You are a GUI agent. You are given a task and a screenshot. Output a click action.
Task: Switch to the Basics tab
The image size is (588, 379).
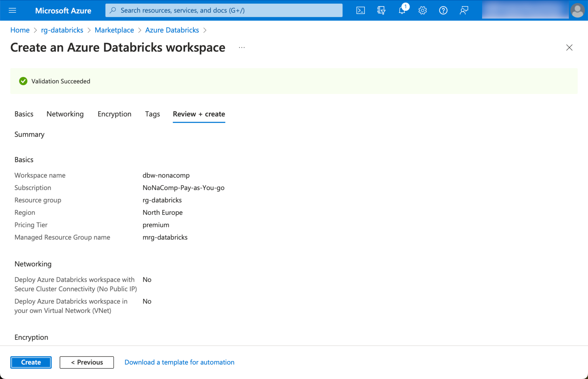[24, 114]
